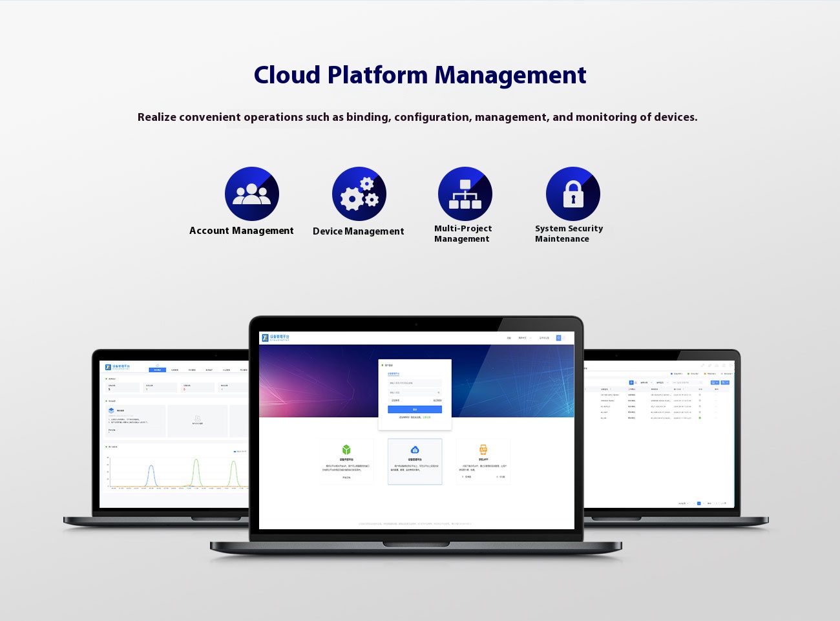Click the Multi-Project Management hierarchy icon
840x621 pixels.
(465, 194)
